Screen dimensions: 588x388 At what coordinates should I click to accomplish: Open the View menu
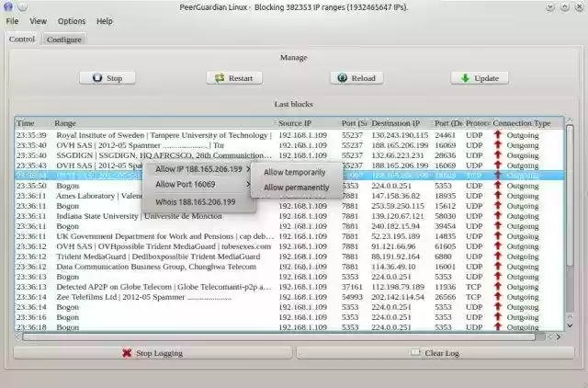[38, 20]
